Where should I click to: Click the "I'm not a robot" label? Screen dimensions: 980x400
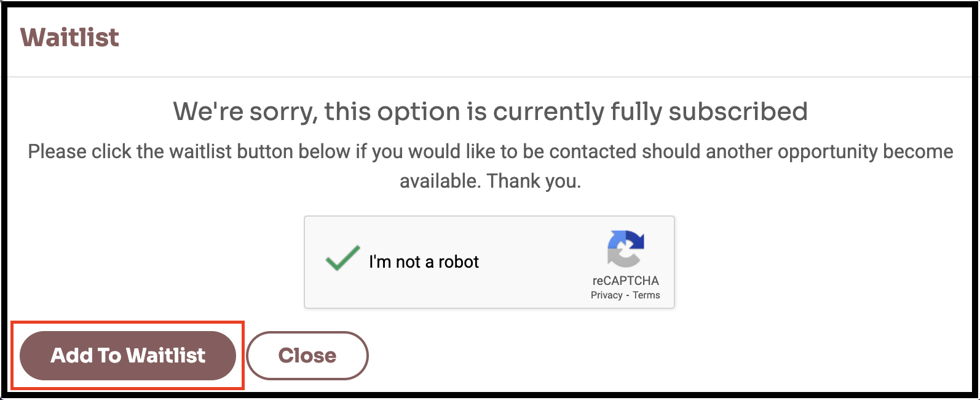(424, 262)
